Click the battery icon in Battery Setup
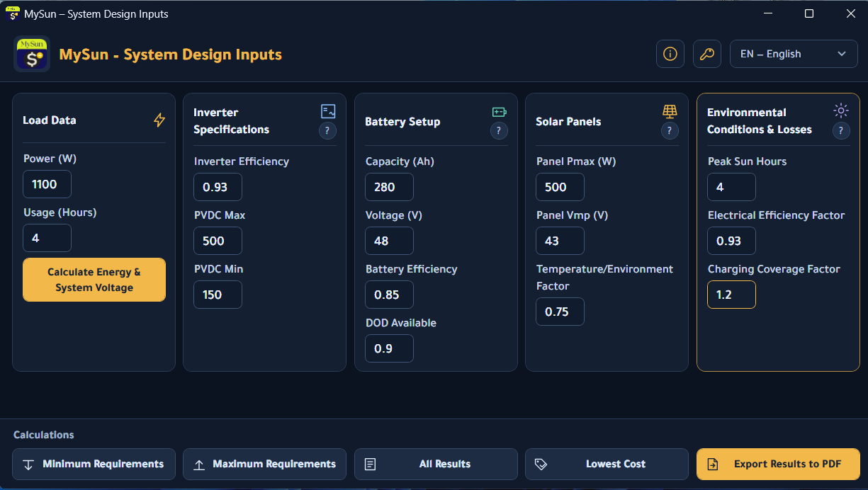Image resolution: width=868 pixels, height=490 pixels. (x=500, y=112)
